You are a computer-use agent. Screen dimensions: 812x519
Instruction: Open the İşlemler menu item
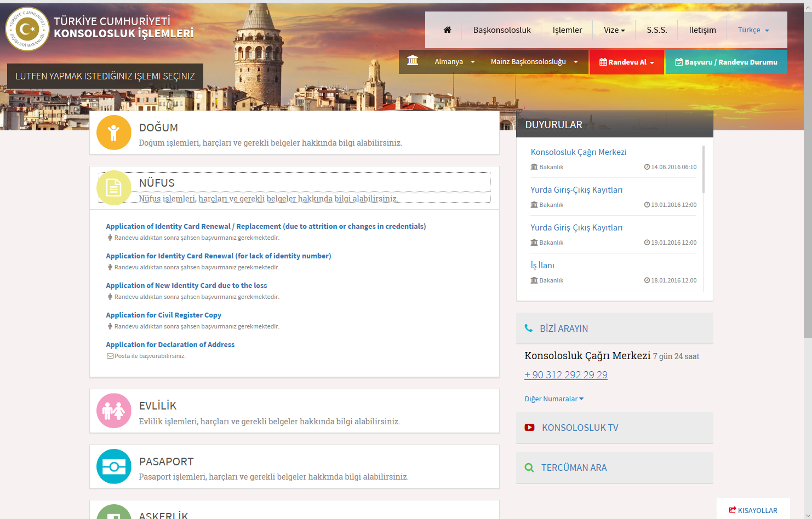(567, 30)
